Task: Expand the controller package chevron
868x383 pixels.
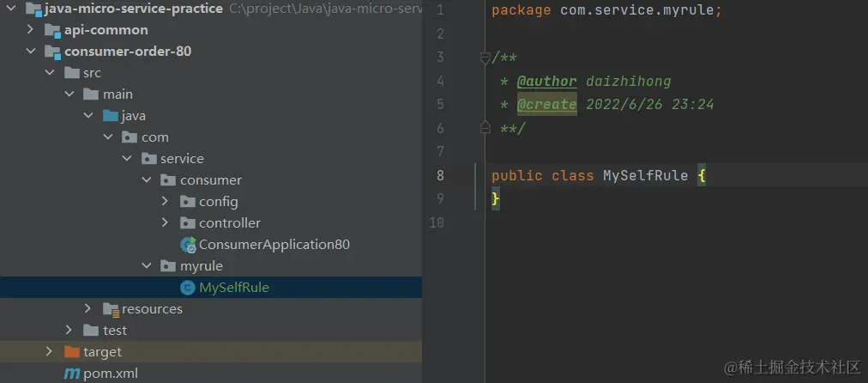Action: tap(165, 222)
